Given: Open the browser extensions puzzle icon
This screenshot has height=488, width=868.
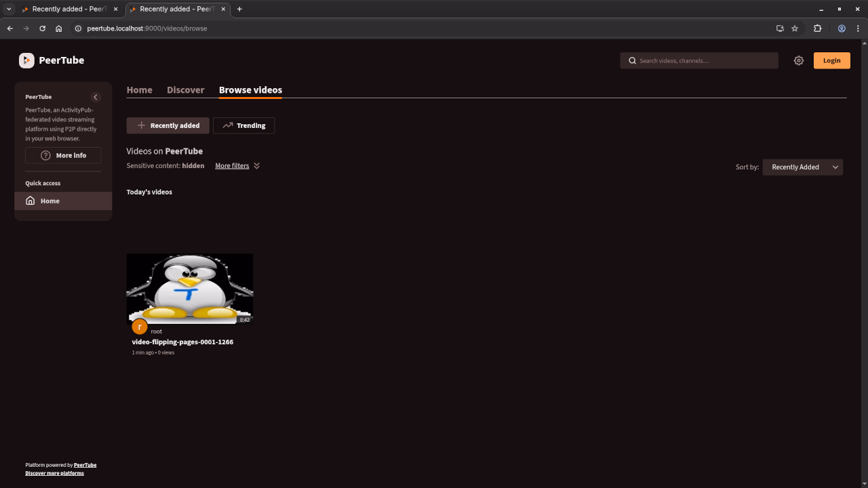Looking at the screenshot, I should 817,28.
